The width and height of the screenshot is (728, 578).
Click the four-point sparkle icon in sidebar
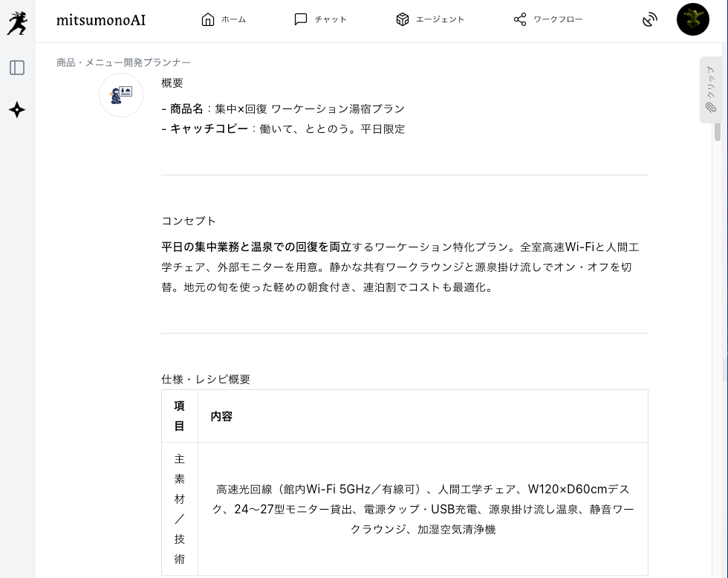pyautogui.click(x=17, y=110)
